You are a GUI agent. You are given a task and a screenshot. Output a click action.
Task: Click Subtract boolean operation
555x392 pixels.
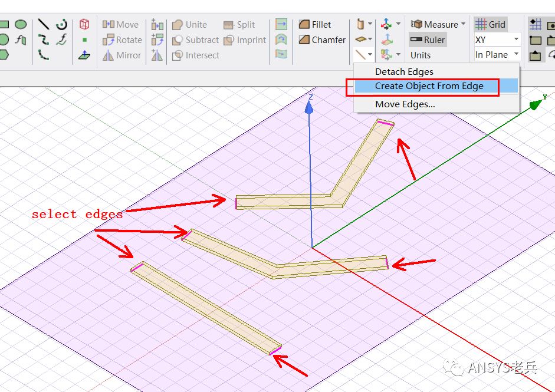195,40
